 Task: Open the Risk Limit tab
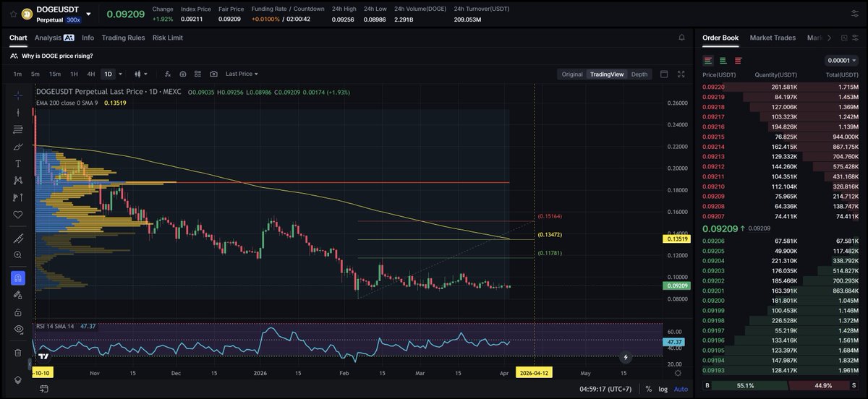point(168,38)
